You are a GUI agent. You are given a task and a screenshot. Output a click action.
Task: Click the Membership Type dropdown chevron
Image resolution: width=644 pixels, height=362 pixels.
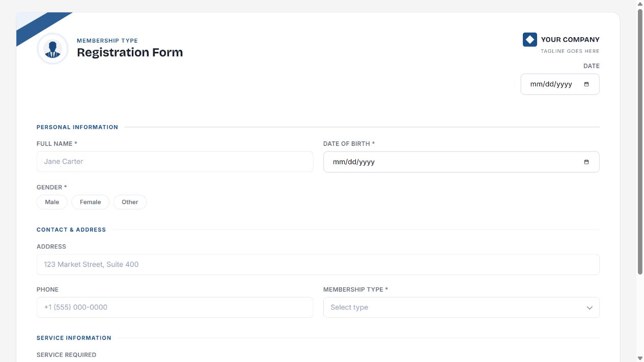[590, 308]
